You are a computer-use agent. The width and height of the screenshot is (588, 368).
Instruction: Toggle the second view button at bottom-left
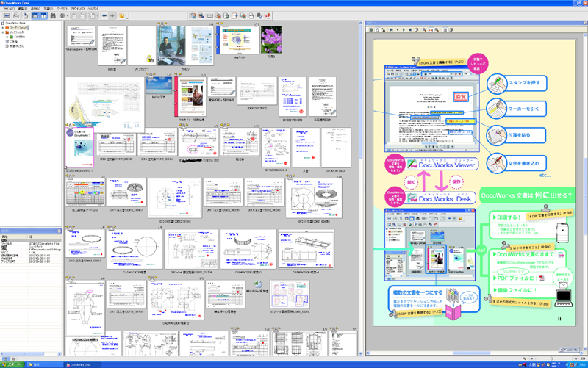[x=12, y=358]
